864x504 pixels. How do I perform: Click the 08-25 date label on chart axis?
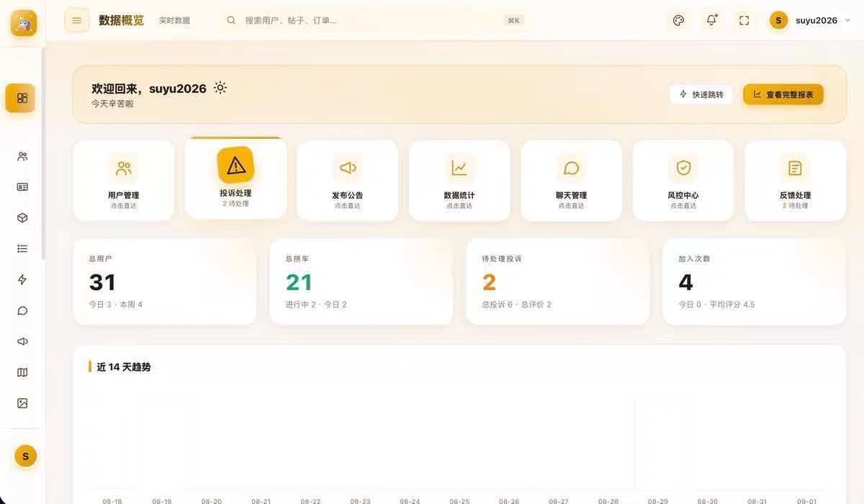click(x=459, y=500)
